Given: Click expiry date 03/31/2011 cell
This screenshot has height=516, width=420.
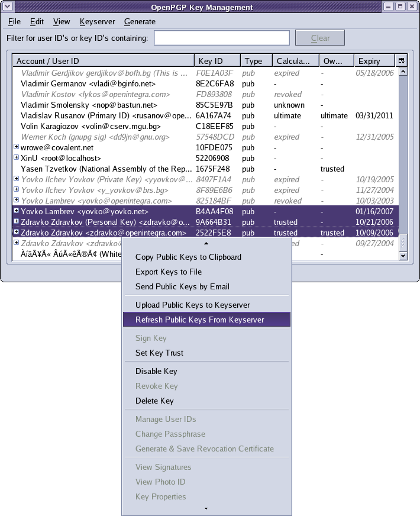Looking at the screenshot, I should coord(374,115).
